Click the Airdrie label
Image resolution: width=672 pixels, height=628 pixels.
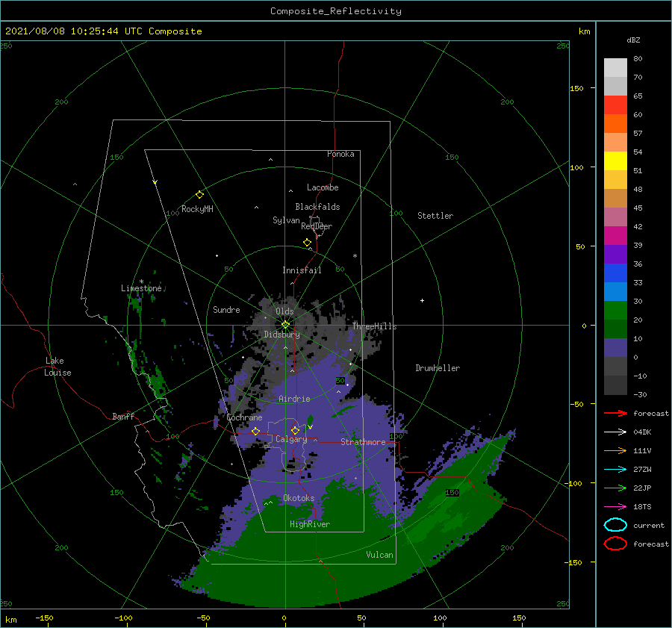tap(294, 399)
